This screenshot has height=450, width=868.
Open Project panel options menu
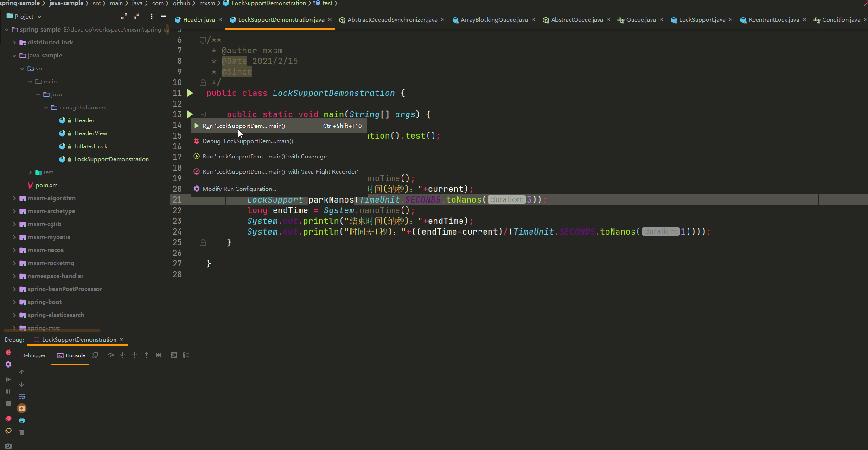[152, 16]
